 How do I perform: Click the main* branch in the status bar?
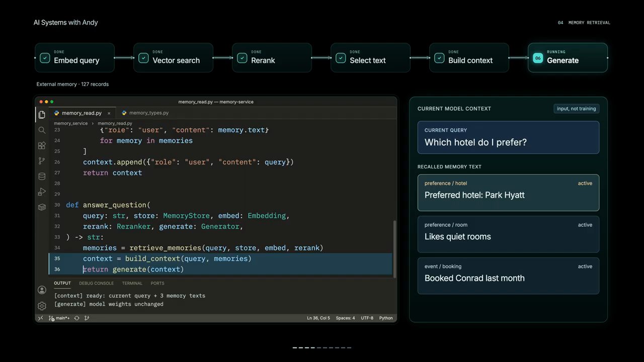point(60,318)
